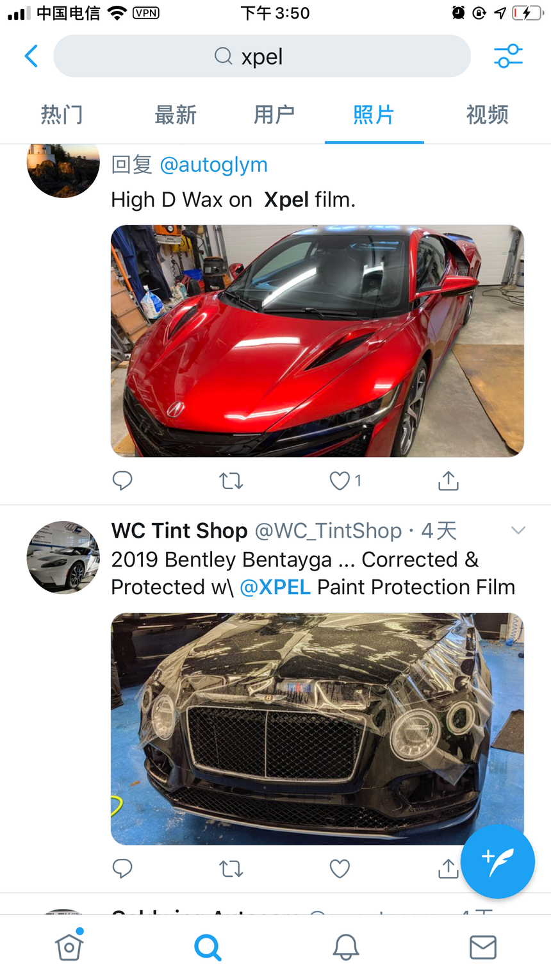Reply to the High D Wax tweet
Viewport: 551px width, 980px height.
pyautogui.click(x=122, y=481)
